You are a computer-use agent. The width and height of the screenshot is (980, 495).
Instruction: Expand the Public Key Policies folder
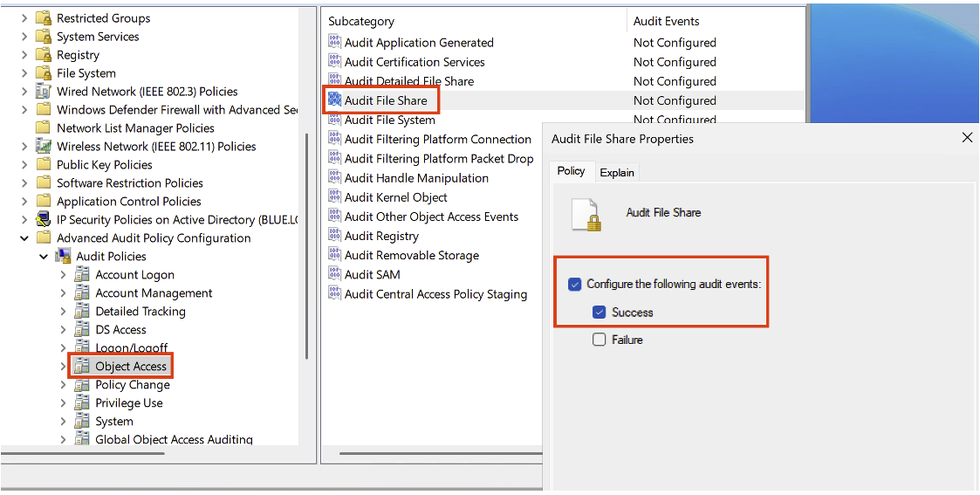tap(24, 164)
